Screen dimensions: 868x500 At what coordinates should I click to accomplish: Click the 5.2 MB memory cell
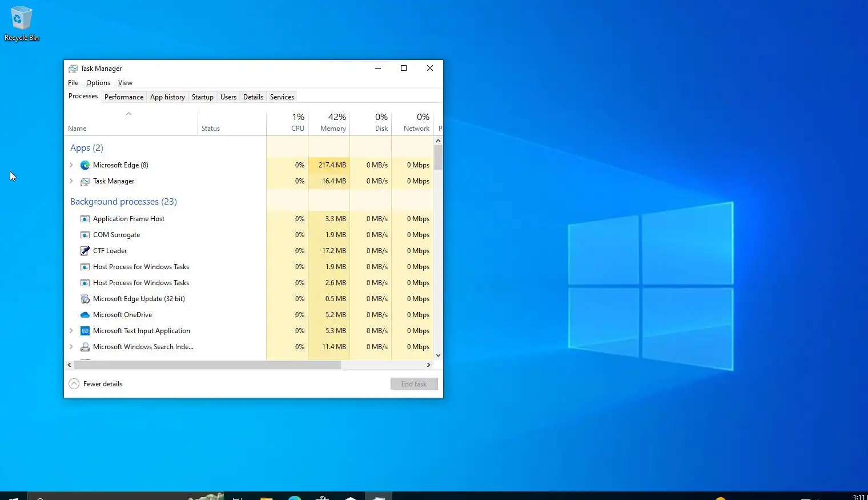coord(329,315)
